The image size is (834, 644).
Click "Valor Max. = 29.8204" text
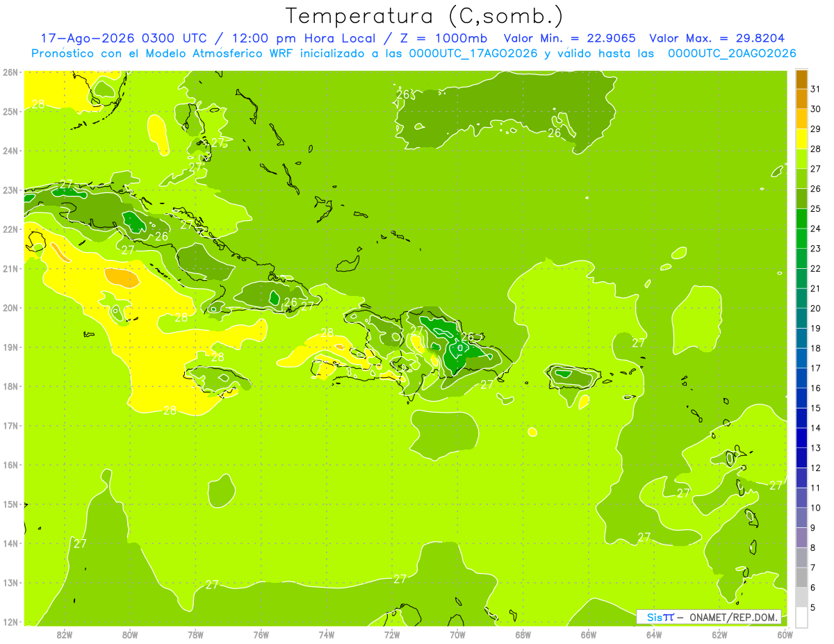pyautogui.click(x=717, y=38)
